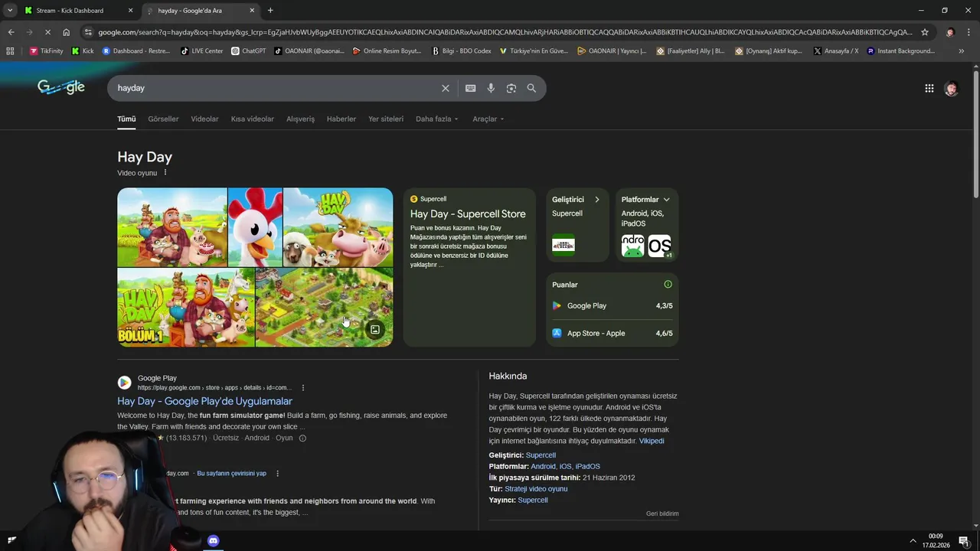Start a voice search with the microphone
The width and height of the screenshot is (980, 551).
(491, 88)
